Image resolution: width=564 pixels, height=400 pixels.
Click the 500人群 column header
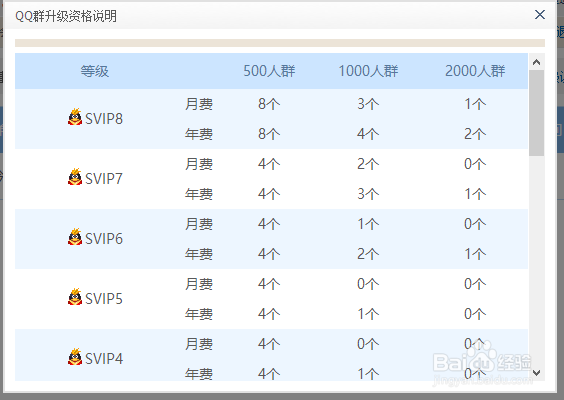coord(269,71)
